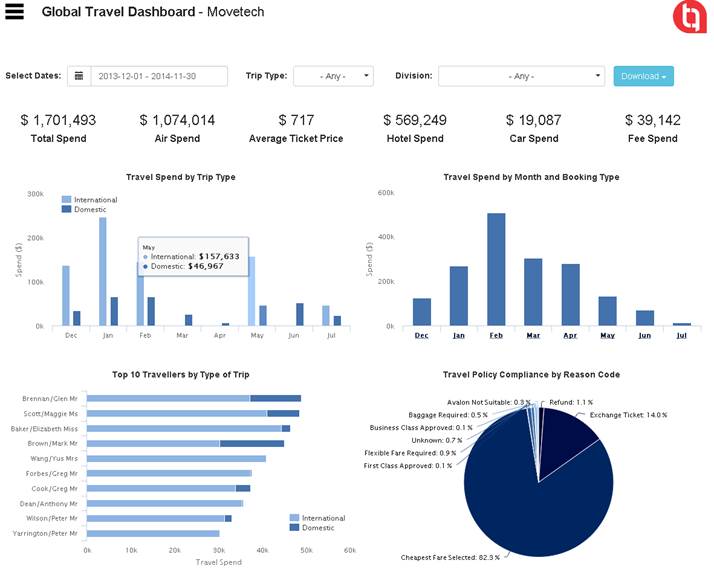Viewport: 714px width, 578px height.
Task: Select the Feb link on month axis
Action: tap(496, 336)
